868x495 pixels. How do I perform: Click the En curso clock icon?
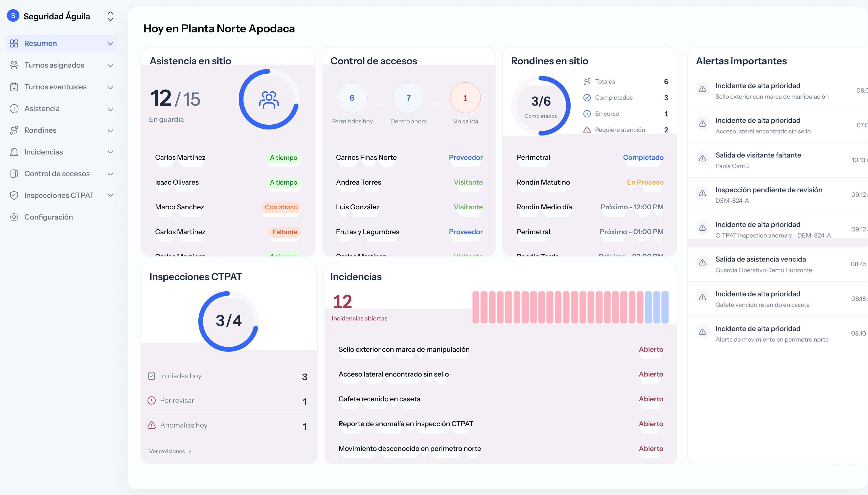pos(587,114)
